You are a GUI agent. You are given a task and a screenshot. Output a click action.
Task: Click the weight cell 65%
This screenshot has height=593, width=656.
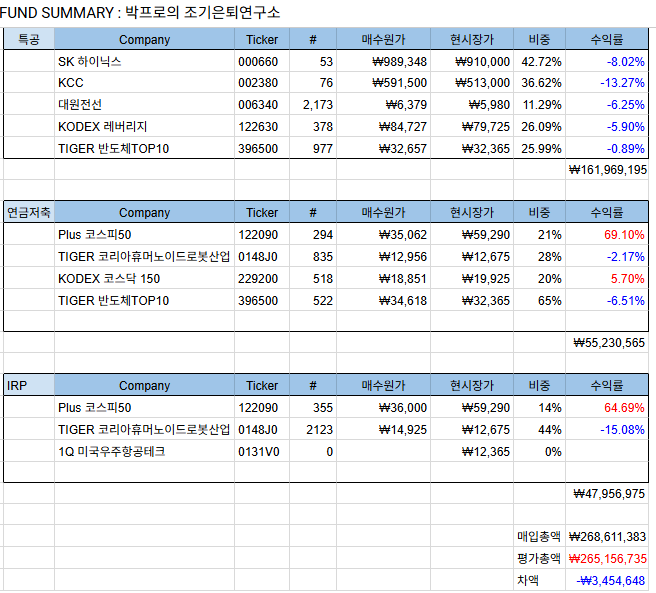[540, 300]
